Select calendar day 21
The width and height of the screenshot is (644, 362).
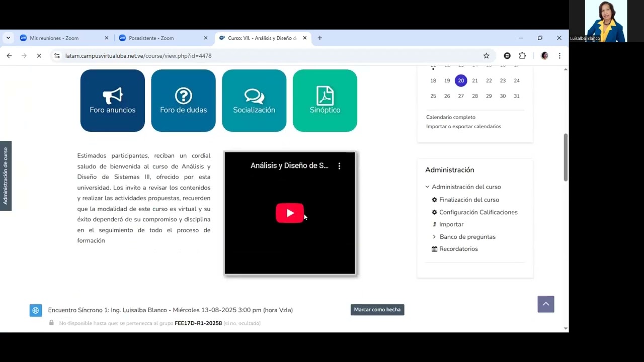pos(475,80)
